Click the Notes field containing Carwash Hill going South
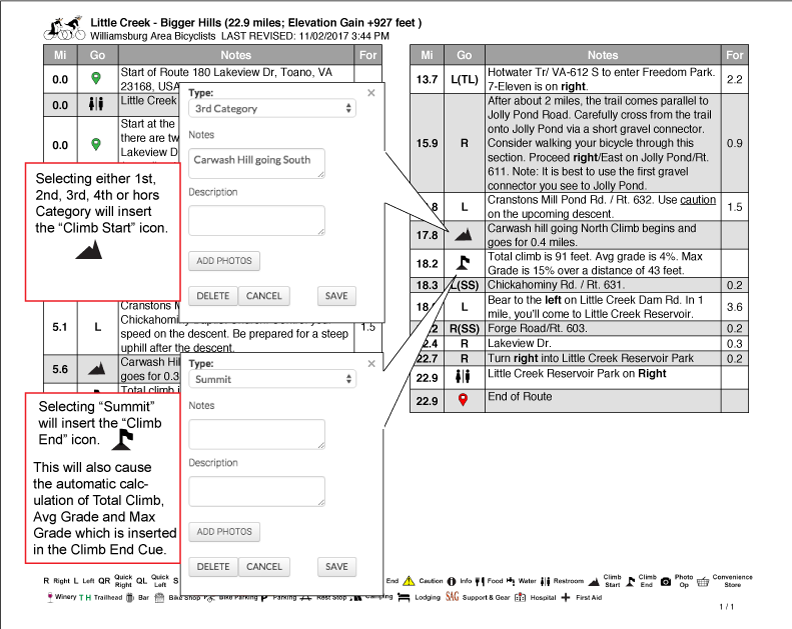Viewport: 792px width, 629px height. click(257, 163)
